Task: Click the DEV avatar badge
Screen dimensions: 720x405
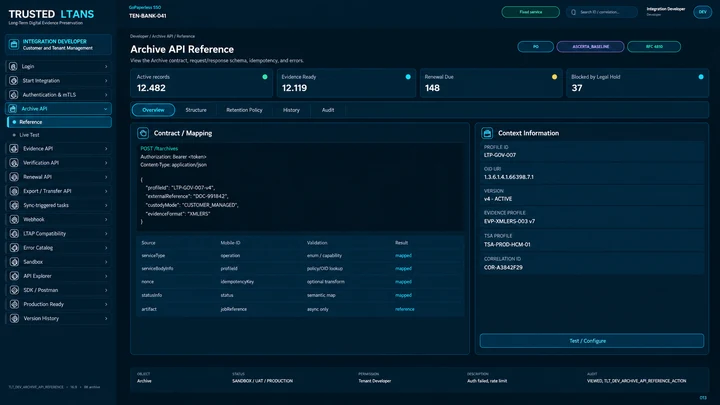Action: click(x=702, y=12)
